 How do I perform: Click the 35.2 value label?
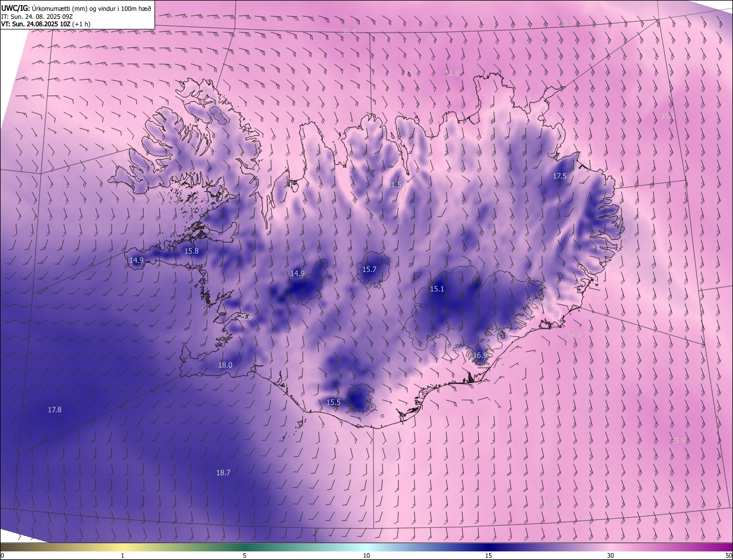pos(567,23)
